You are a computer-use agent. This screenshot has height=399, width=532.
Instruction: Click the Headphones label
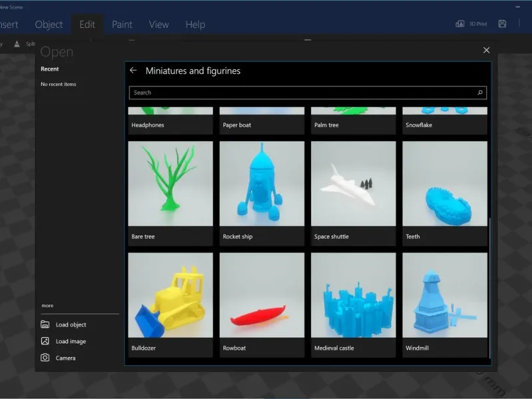pyautogui.click(x=148, y=125)
